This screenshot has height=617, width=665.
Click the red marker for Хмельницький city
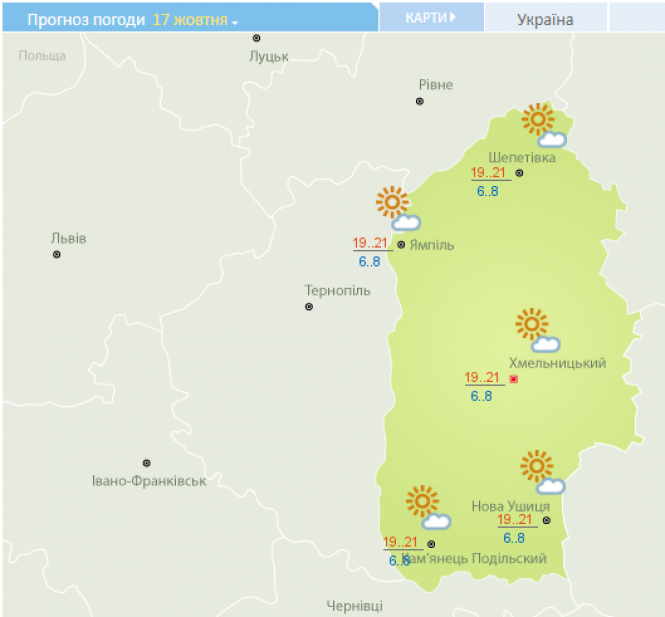[x=514, y=379]
